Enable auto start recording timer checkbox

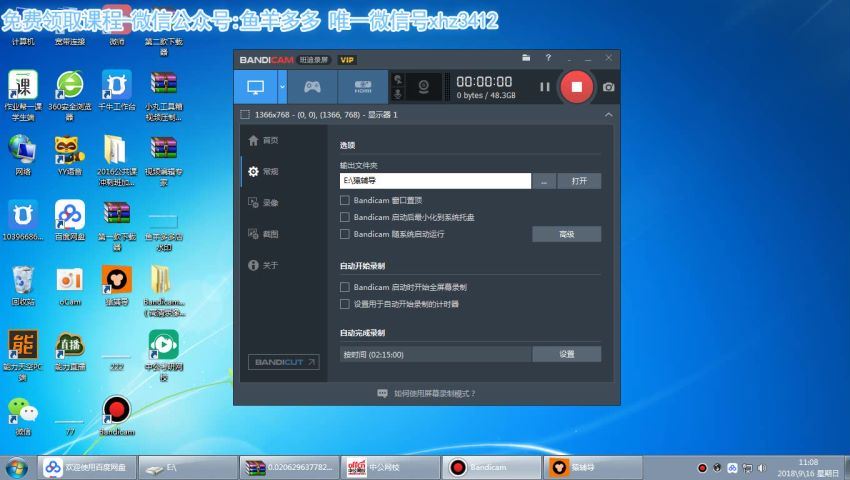(x=344, y=304)
